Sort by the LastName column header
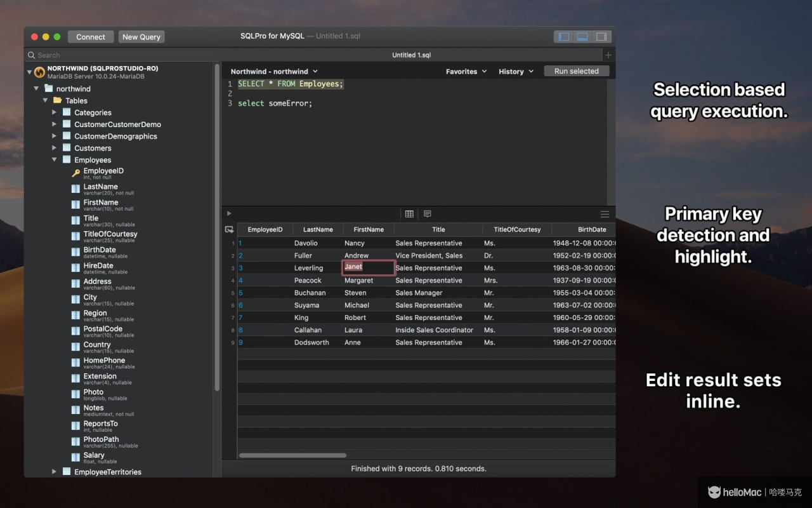The width and height of the screenshot is (812, 508). (318, 229)
